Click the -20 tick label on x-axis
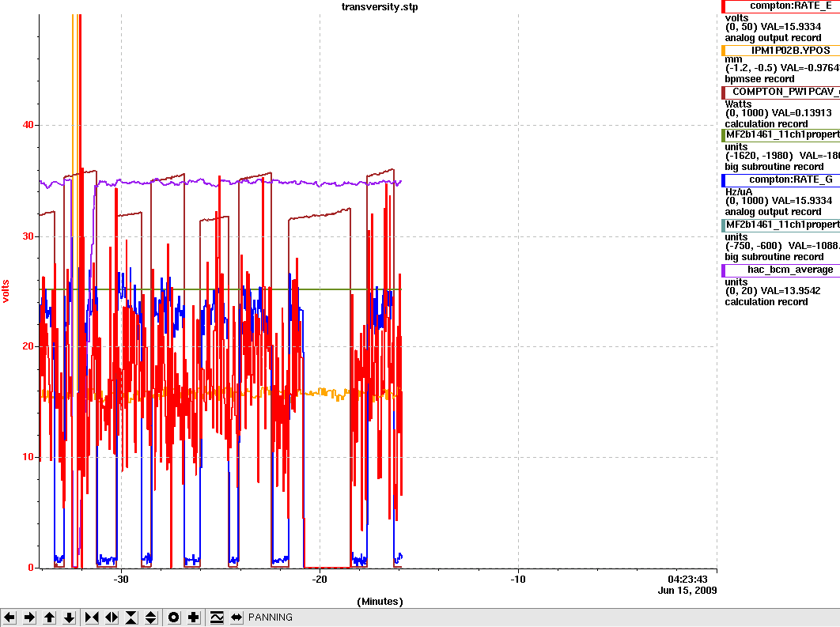Viewport: 840px width, 627px height. (320, 580)
